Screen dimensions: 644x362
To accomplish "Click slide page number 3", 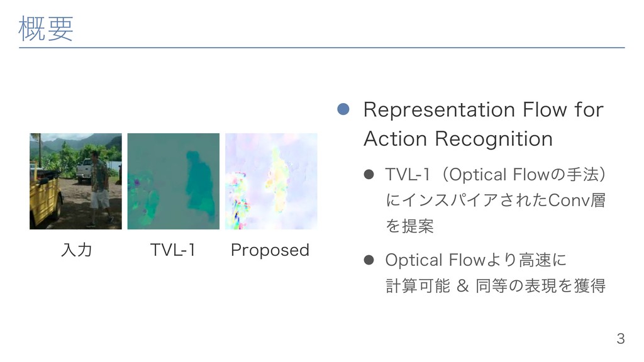I will point(621,339).
